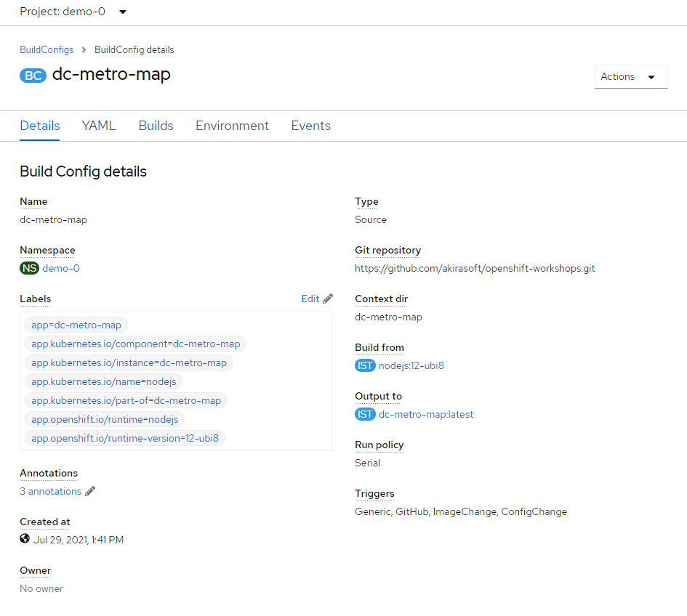Screen dimensions: 687x616
Task: Click the NS namespace badge icon
Action: tap(29, 268)
